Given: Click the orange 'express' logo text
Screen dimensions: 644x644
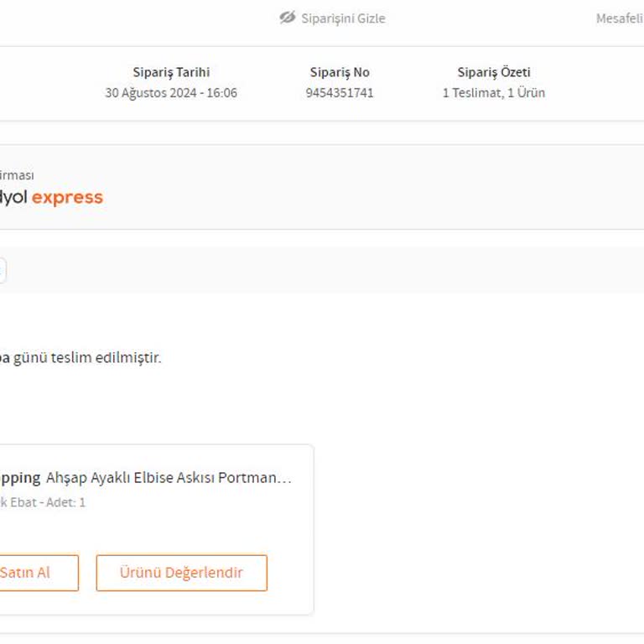Looking at the screenshot, I should pos(67,198).
